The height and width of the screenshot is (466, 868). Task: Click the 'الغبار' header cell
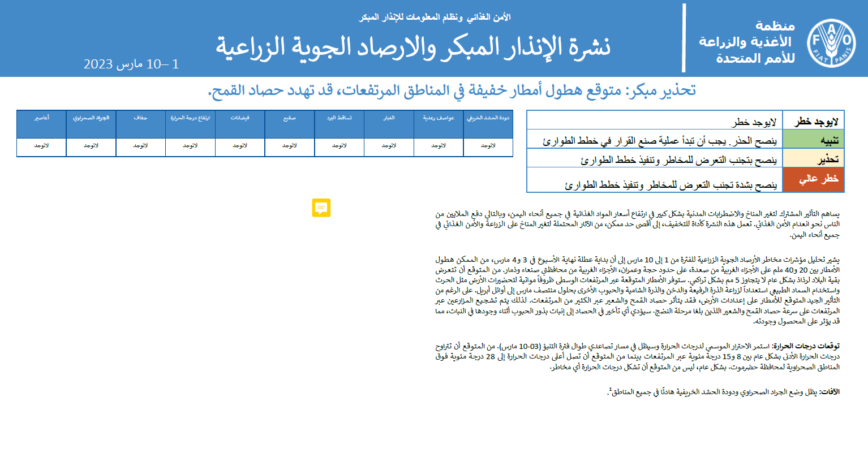389,118
